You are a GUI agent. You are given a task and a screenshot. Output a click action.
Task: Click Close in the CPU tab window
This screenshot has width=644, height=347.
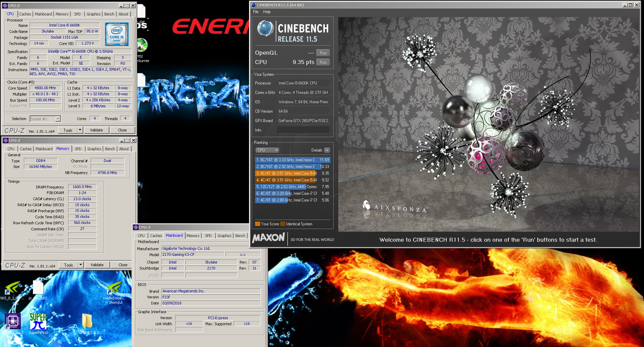122,130
